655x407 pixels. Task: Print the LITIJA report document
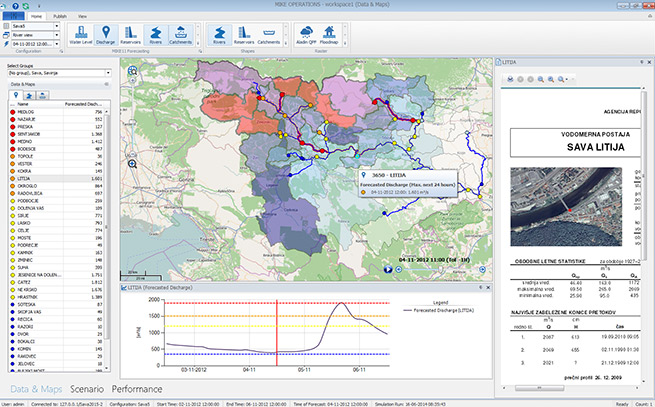510,77
